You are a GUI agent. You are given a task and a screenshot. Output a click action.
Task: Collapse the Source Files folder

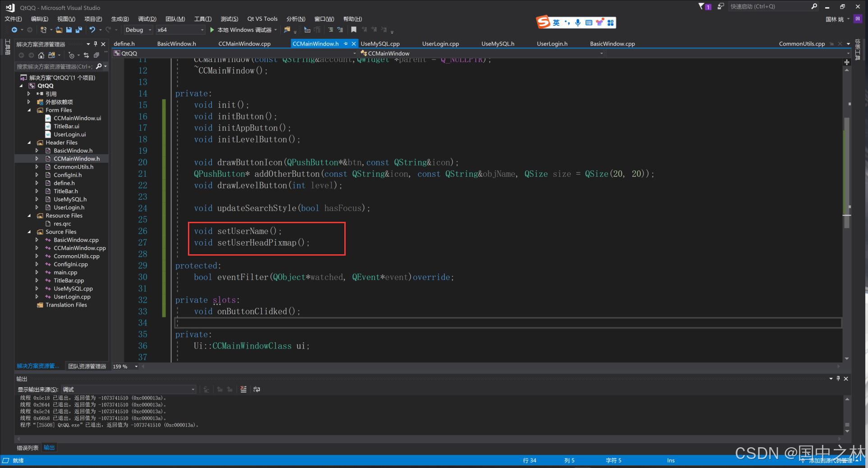click(29, 232)
